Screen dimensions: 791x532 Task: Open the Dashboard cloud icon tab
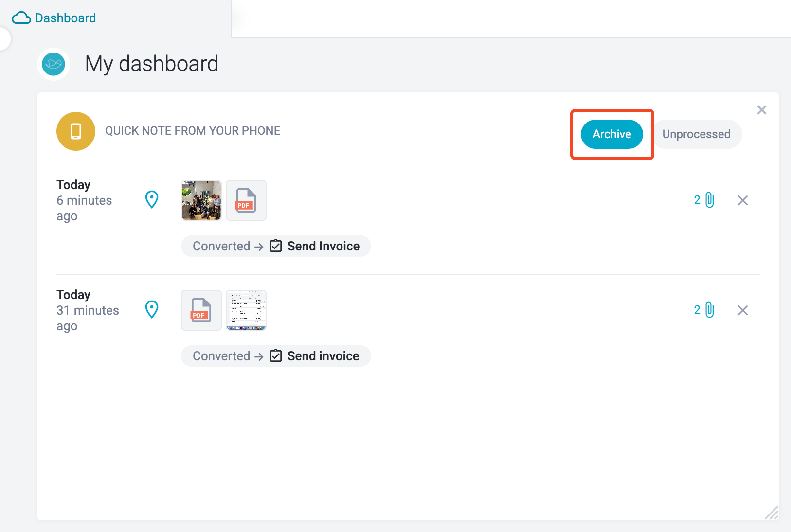tap(54, 18)
